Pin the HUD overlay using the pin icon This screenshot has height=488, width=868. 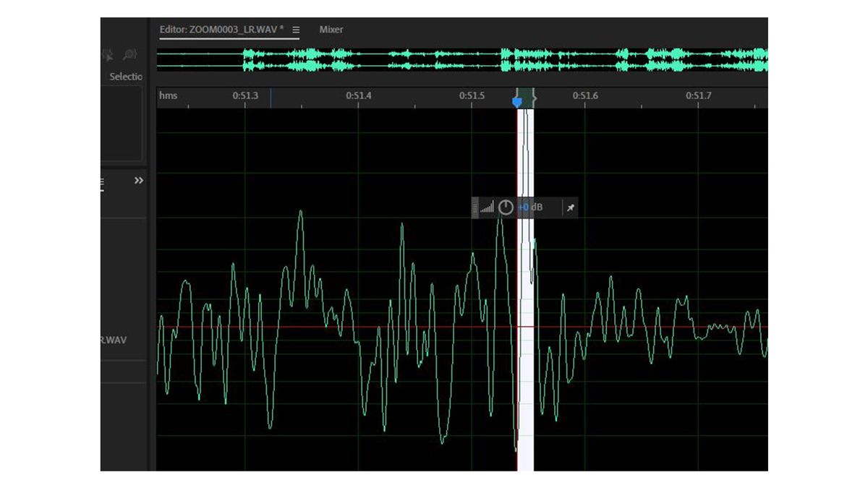571,207
